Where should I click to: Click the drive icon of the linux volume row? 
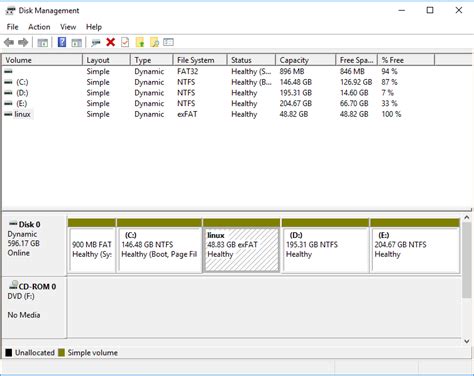(x=8, y=114)
